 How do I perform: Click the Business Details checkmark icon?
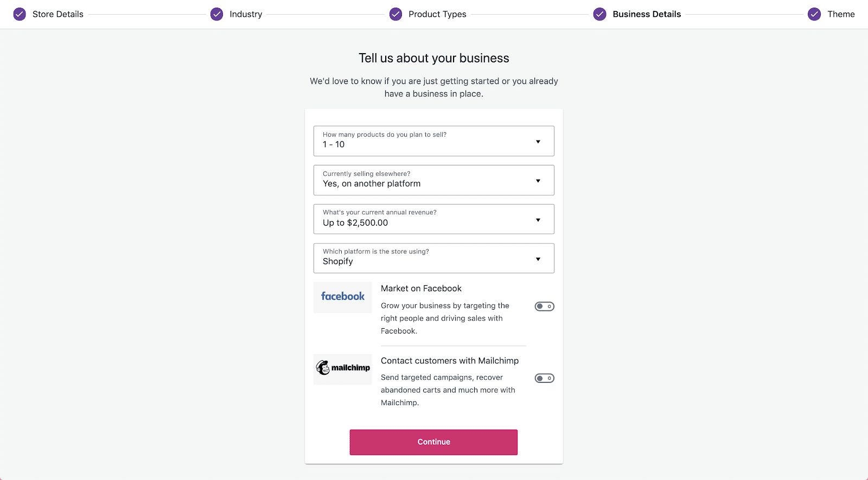tap(599, 14)
